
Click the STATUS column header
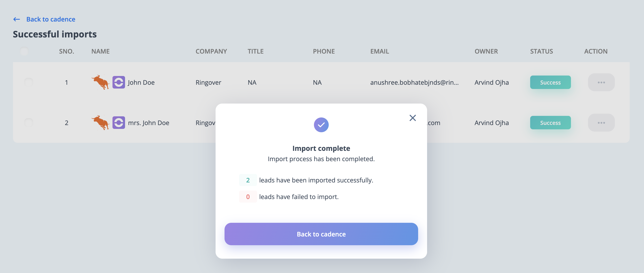[542, 51]
